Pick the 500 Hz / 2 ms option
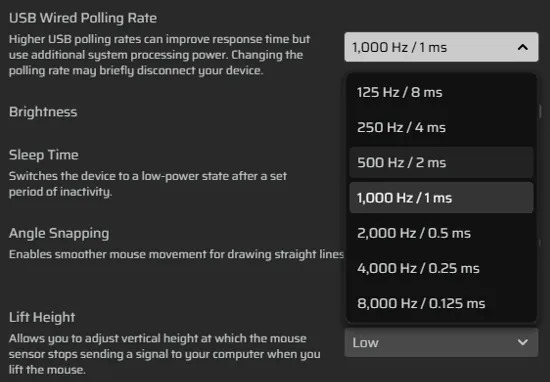The height and width of the screenshot is (382, 550). (x=441, y=162)
